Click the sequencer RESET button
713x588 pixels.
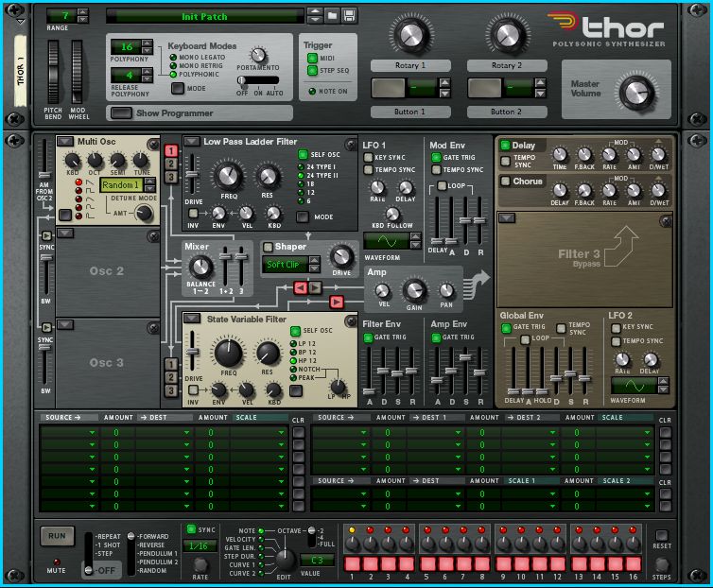662,535
